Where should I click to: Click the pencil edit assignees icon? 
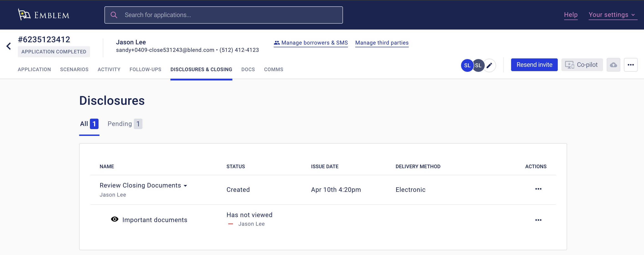click(x=489, y=65)
